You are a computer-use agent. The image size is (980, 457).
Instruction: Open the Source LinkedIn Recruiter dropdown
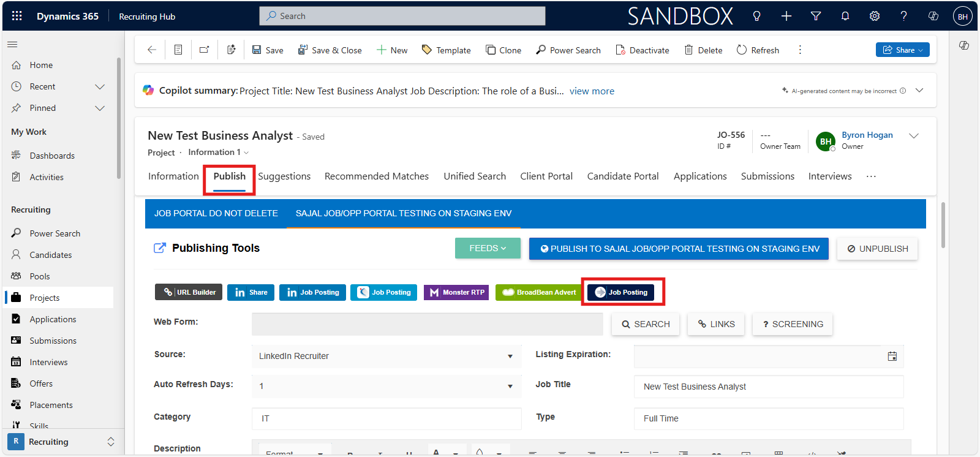[386, 356]
